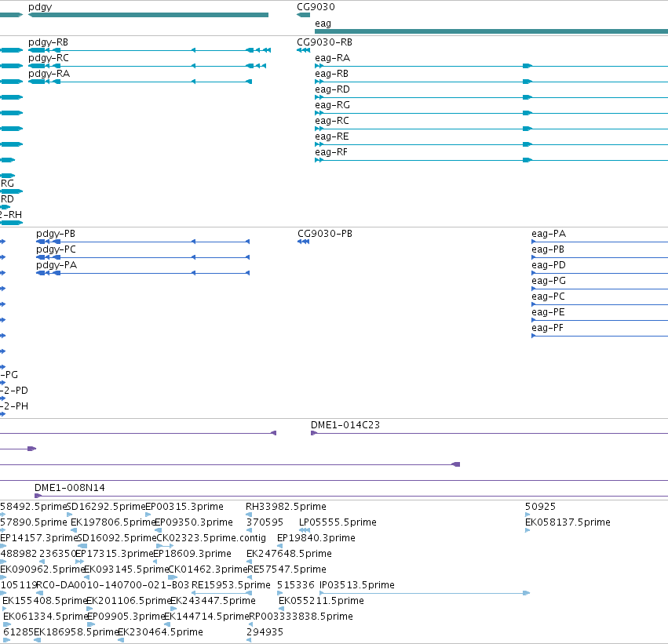The height and width of the screenshot is (644, 668).
Task: Select the eag-RF transcript label
Action: click(x=331, y=152)
